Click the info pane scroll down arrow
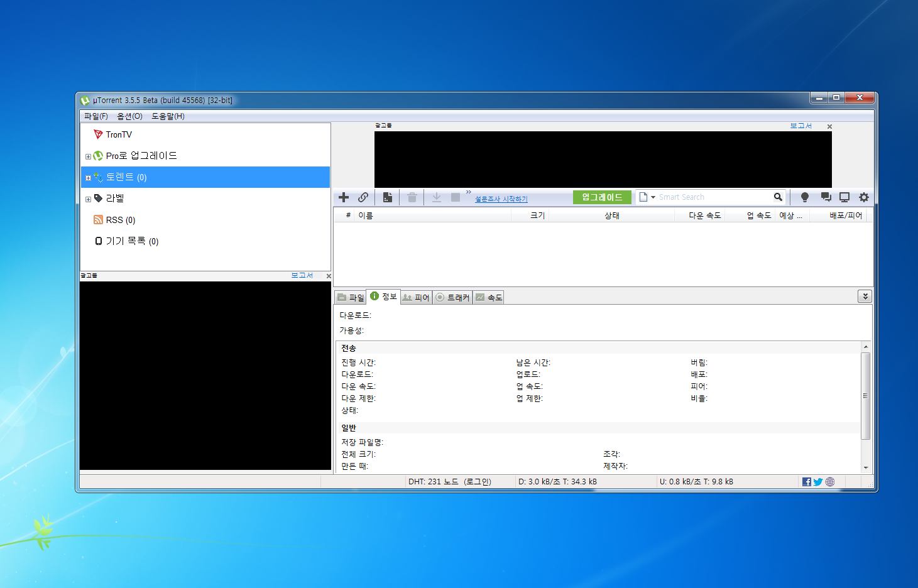 click(865, 467)
